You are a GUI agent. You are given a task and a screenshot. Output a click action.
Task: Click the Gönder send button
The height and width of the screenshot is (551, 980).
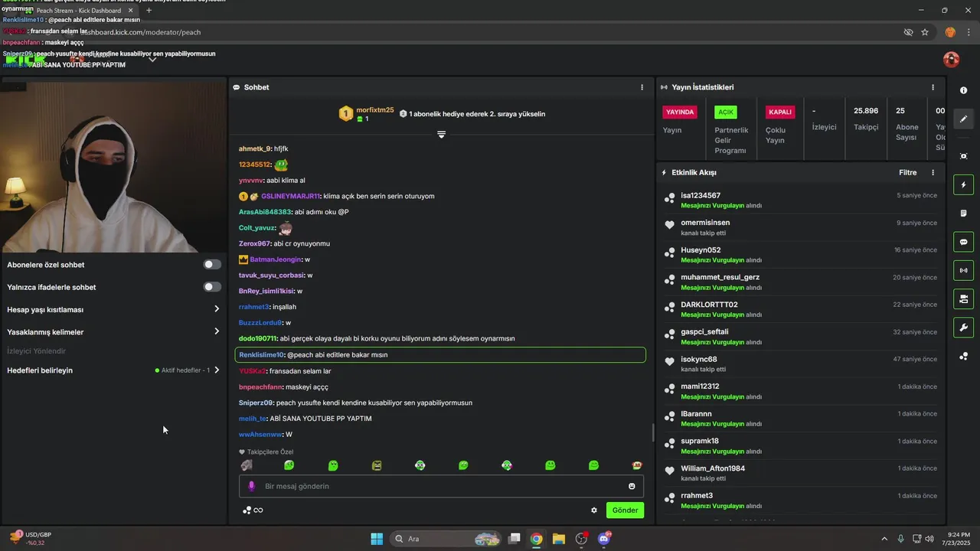click(625, 510)
